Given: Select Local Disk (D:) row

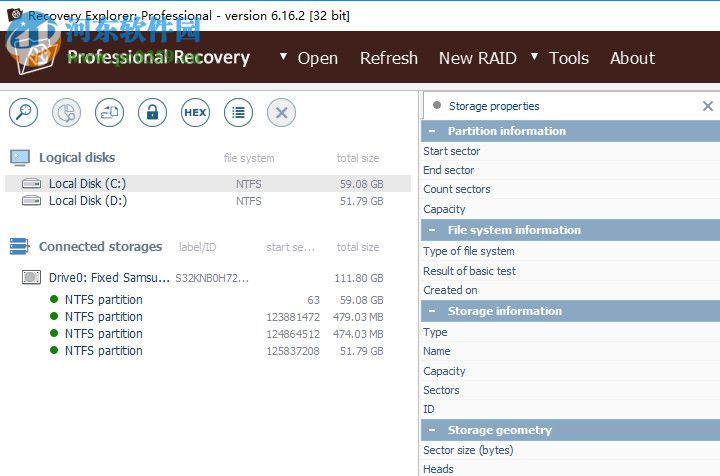Looking at the screenshot, I should click(208, 201).
